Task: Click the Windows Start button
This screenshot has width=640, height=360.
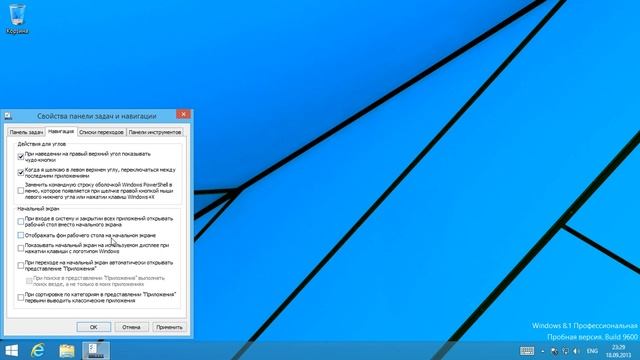Action: pyautogui.click(x=11, y=351)
